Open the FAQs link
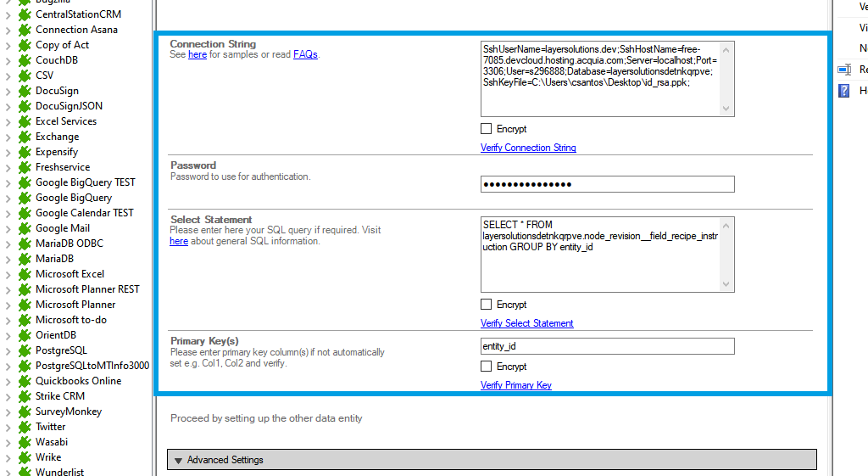The image size is (868, 476). [x=305, y=54]
